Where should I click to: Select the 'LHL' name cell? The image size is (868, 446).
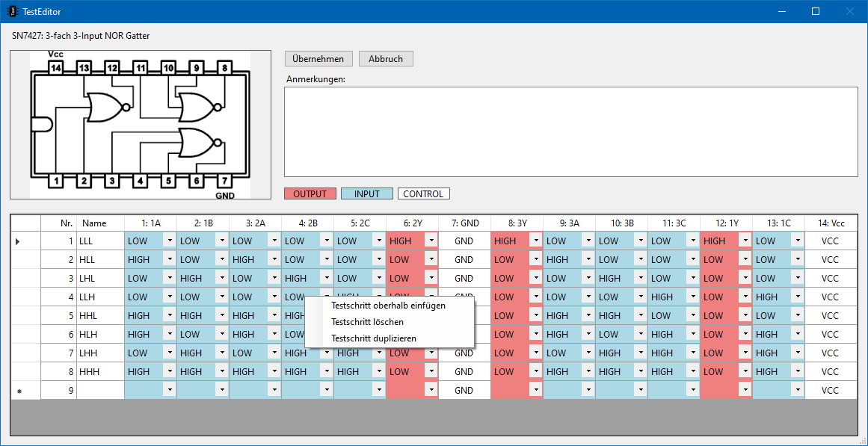click(100, 279)
